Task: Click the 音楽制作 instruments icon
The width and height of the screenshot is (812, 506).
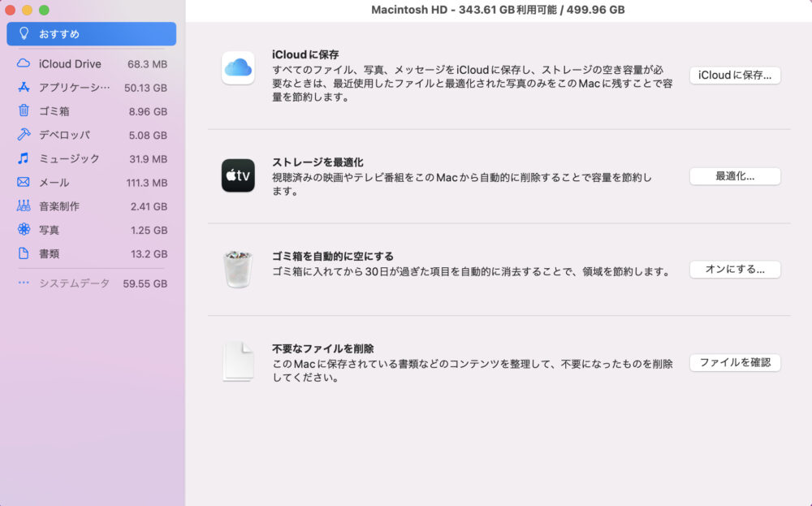Action: click(24, 205)
